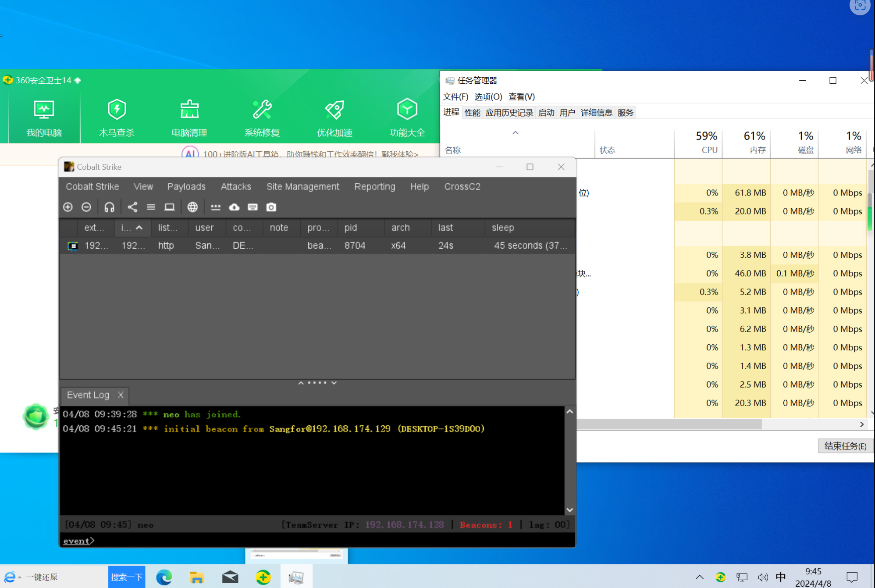Open the Site Management menu
875x588 pixels.
(303, 187)
